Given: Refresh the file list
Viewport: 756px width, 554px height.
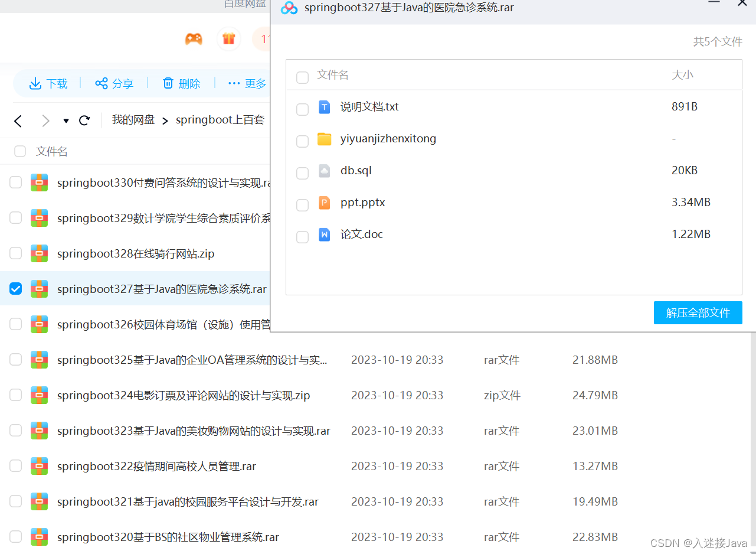Looking at the screenshot, I should click(x=84, y=120).
